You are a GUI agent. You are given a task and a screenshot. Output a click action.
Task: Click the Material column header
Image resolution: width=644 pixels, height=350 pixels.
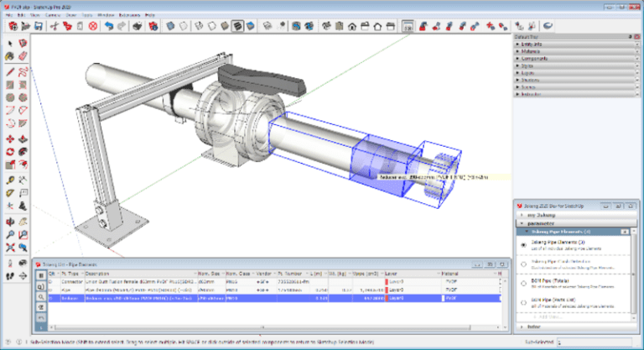point(469,274)
